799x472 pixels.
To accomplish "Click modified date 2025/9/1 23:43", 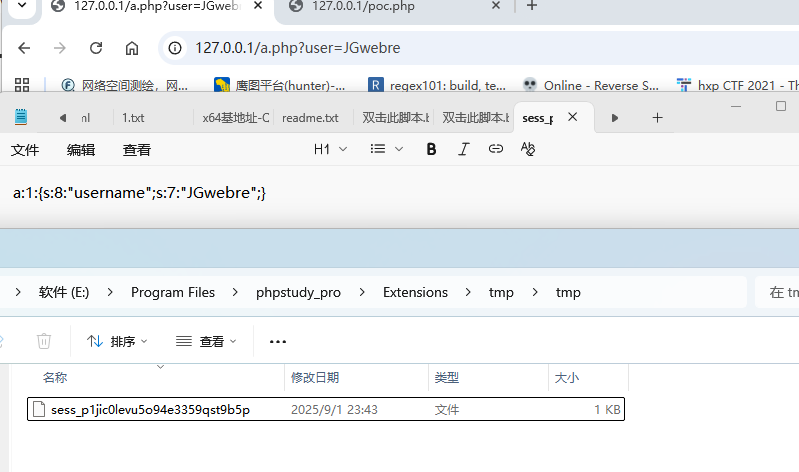I will tap(334, 410).
